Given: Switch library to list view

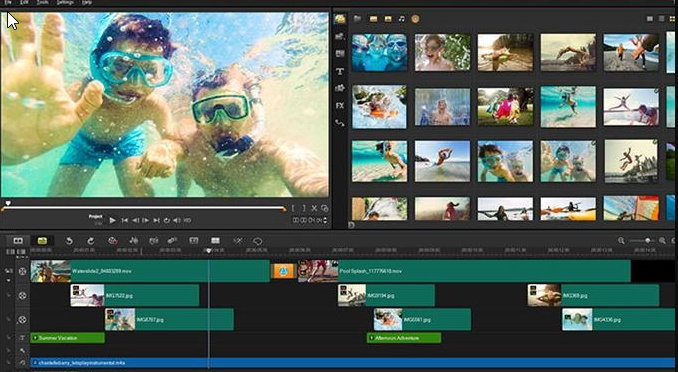Looking at the screenshot, I should pyautogui.click(x=661, y=19).
